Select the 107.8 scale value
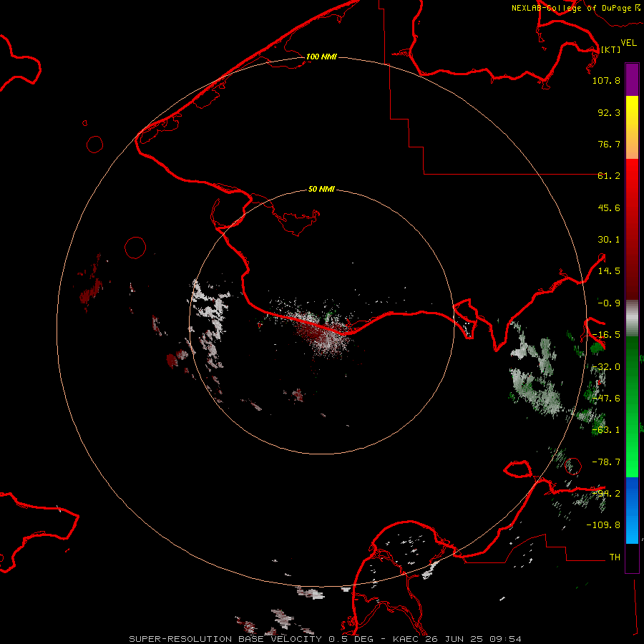The image size is (644, 644). coord(606,80)
